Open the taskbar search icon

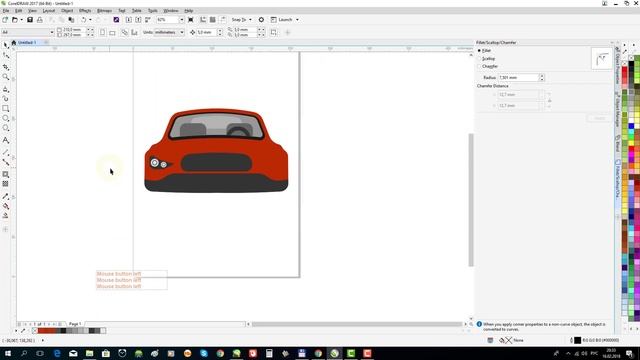24,353
